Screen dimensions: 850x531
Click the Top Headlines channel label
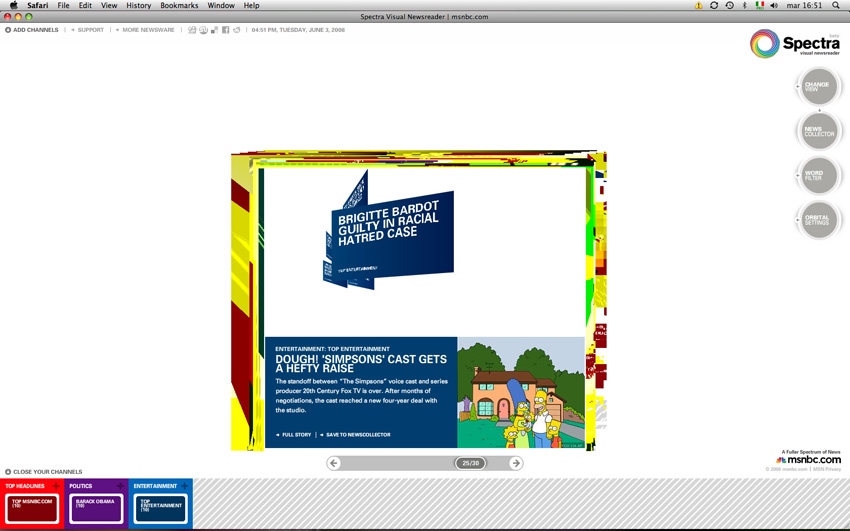point(25,486)
